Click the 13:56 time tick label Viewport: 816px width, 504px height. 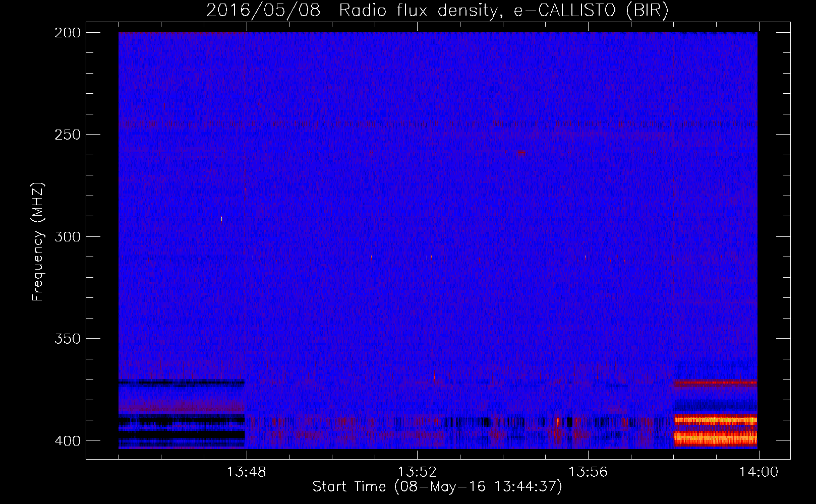588,472
